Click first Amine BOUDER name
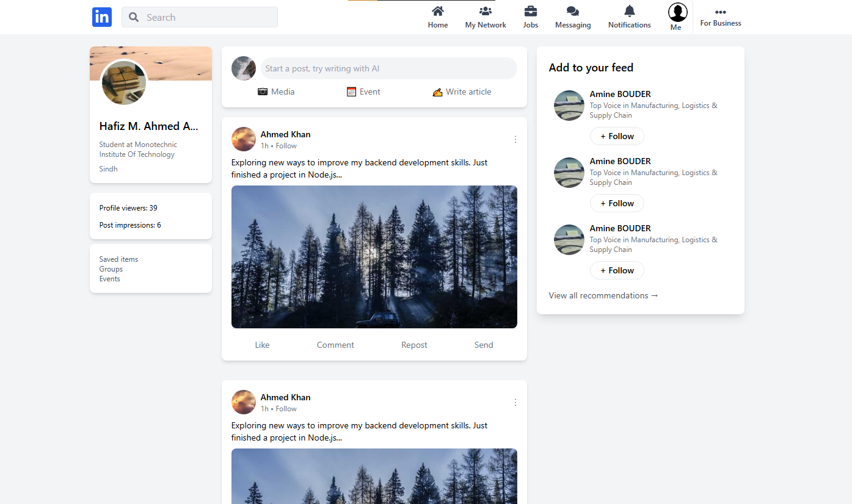This screenshot has height=504, width=852. pyautogui.click(x=620, y=94)
